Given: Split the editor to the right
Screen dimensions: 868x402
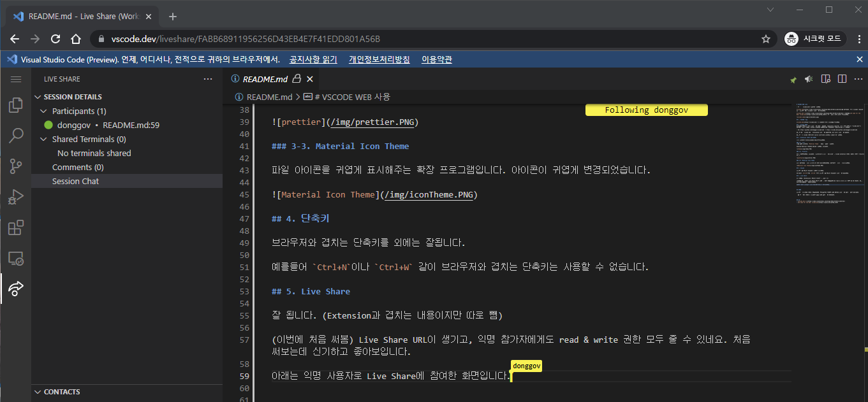Looking at the screenshot, I should pos(842,79).
